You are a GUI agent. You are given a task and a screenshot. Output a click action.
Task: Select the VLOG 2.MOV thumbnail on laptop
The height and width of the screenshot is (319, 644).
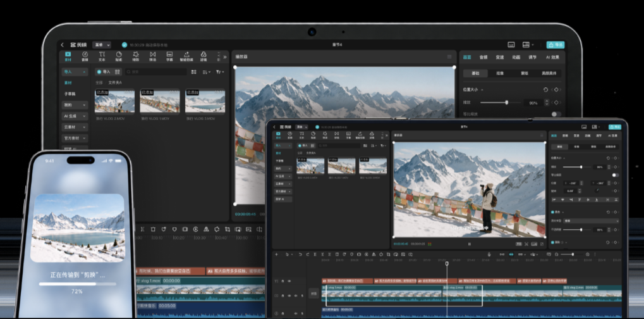(114, 101)
